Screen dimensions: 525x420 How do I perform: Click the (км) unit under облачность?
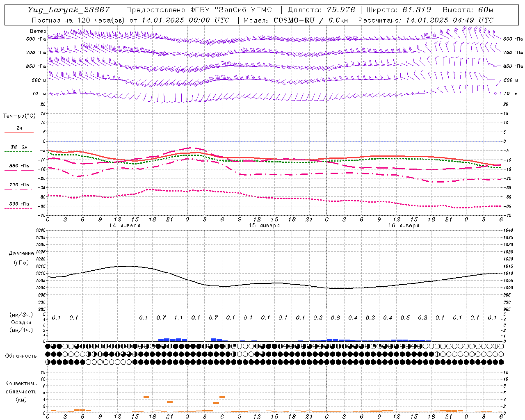point(21,399)
